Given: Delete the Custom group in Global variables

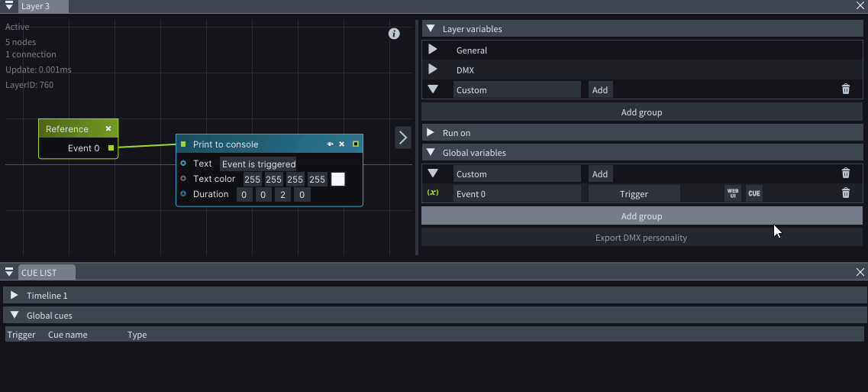Looking at the screenshot, I should point(845,173).
